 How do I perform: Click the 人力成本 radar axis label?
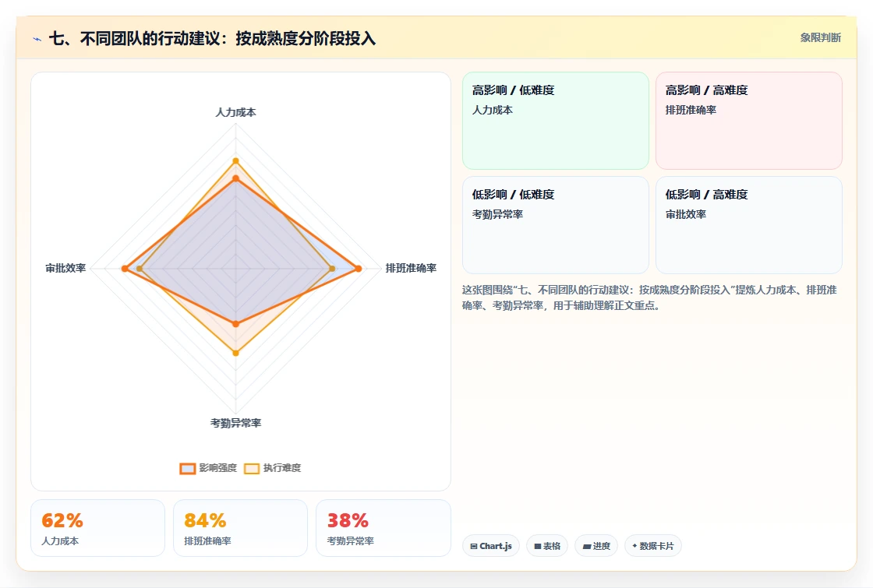click(x=235, y=112)
